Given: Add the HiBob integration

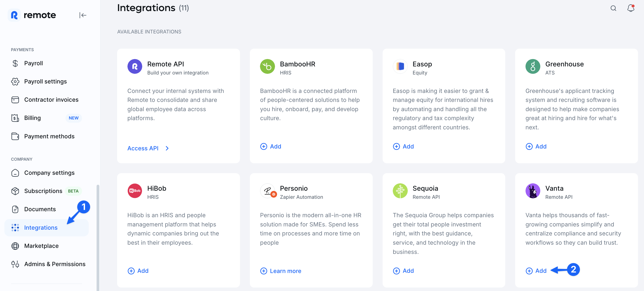Looking at the screenshot, I should click(x=138, y=270).
